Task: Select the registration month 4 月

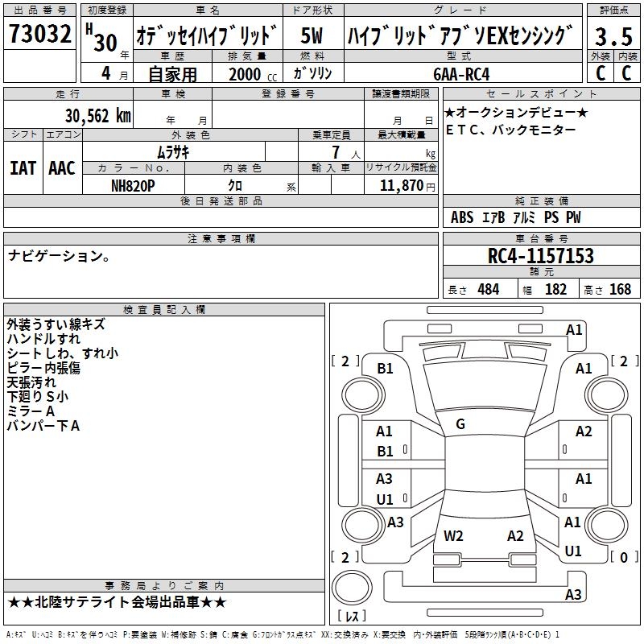Action: tap(114, 73)
